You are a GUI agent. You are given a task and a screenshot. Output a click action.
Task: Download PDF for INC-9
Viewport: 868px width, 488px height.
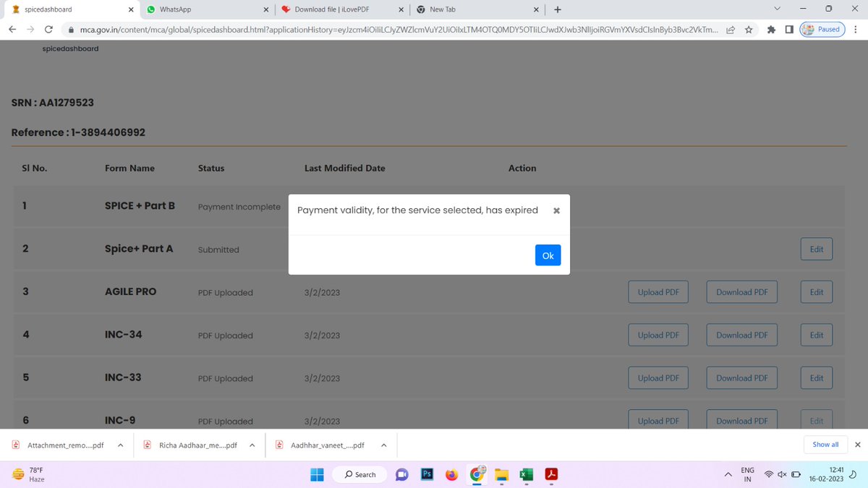(742, 420)
